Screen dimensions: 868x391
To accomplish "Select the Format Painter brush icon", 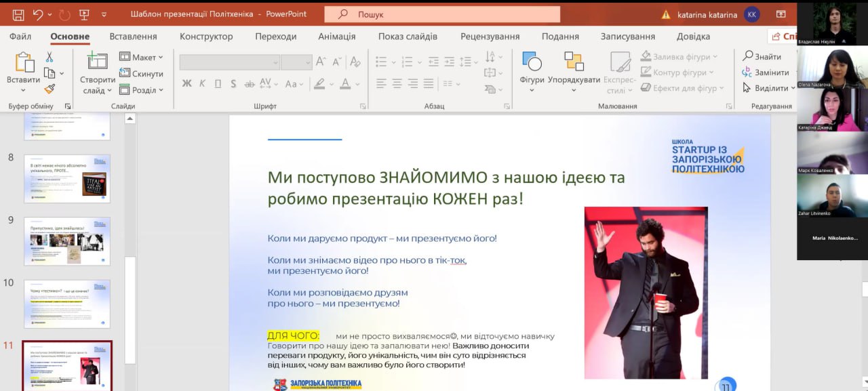I will tap(50, 89).
